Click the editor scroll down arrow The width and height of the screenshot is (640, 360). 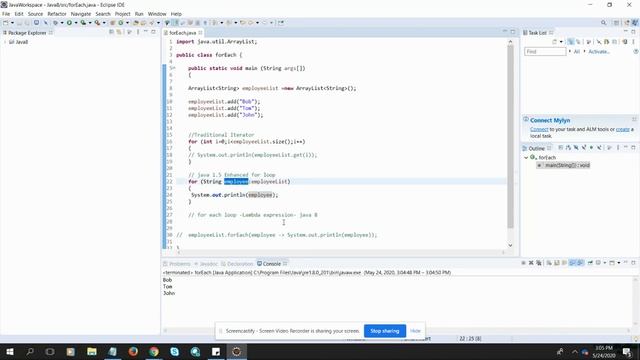point(510,245)
